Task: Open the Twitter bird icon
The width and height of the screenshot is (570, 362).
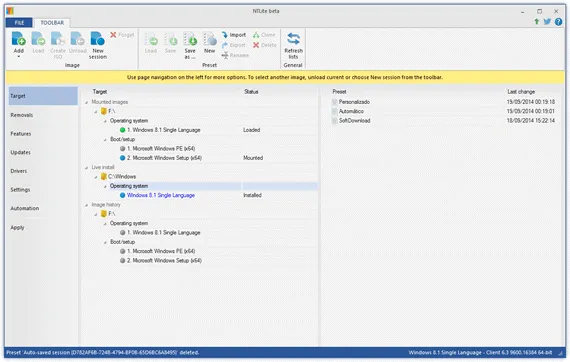Action: click(547, 22)
